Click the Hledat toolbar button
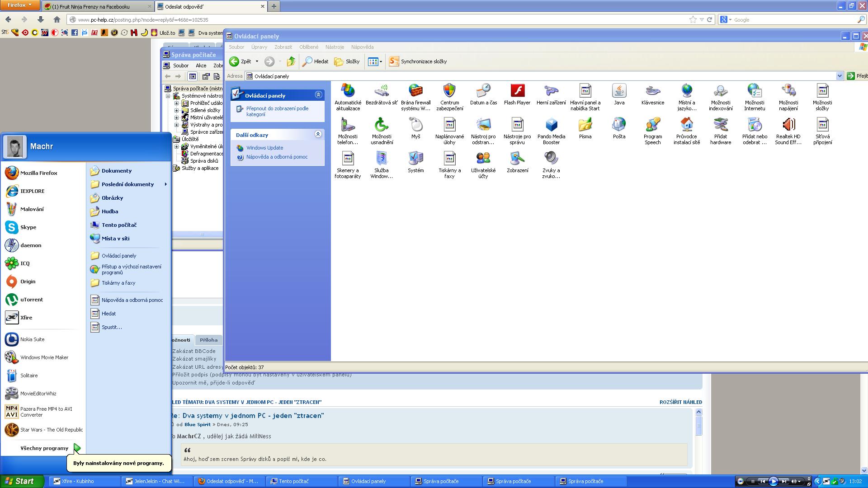868x488 pixels. point(316,61)
